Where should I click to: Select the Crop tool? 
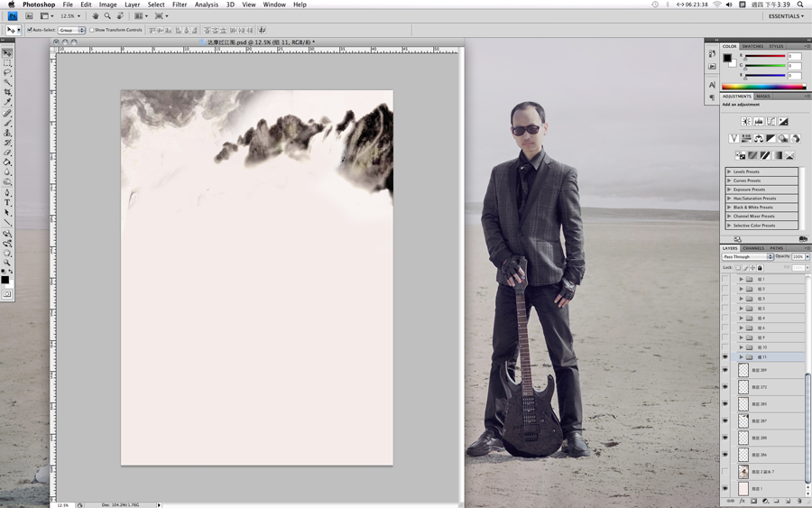point(7,92)
